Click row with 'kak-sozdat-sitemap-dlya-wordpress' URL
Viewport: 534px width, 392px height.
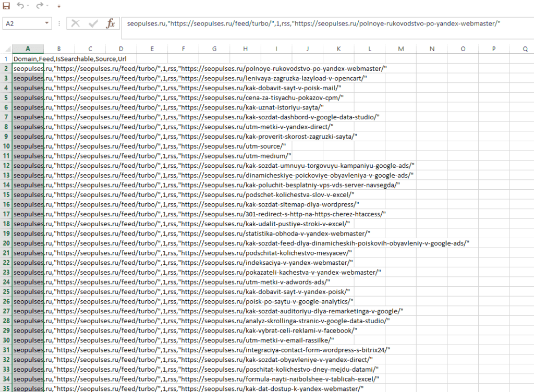186,204
